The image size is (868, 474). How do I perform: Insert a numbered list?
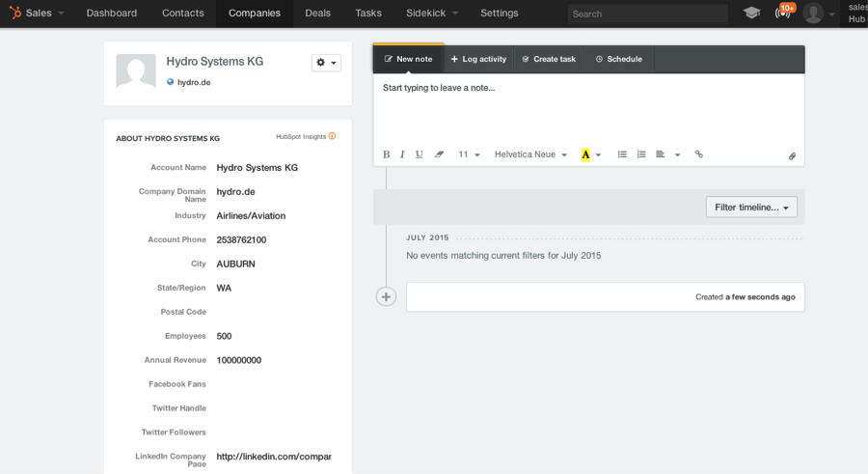[x=641, y=154]
